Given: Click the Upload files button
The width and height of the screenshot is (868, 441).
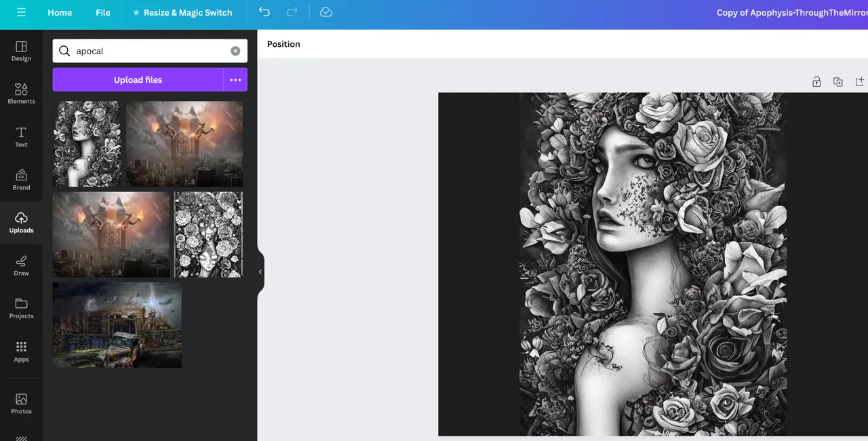Looking at the screenshot, I should pyautogui.click(x=138, y=79).
